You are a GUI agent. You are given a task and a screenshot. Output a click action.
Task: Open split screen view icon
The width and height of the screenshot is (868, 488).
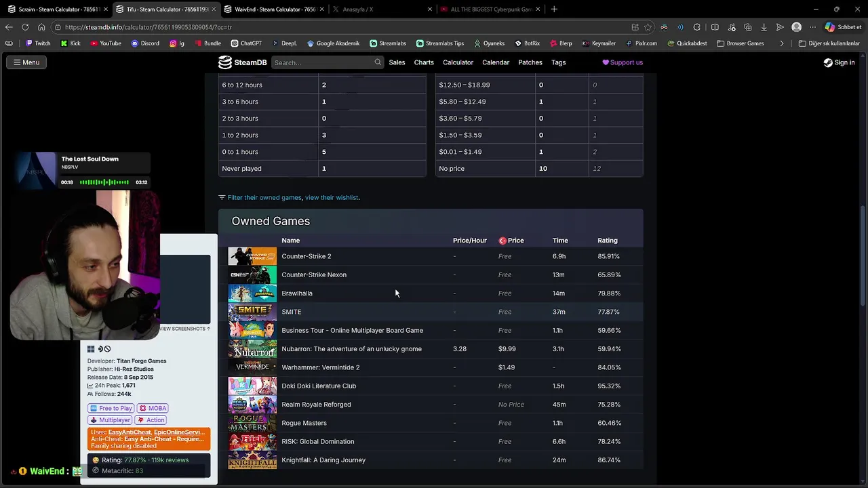point(715,27)
